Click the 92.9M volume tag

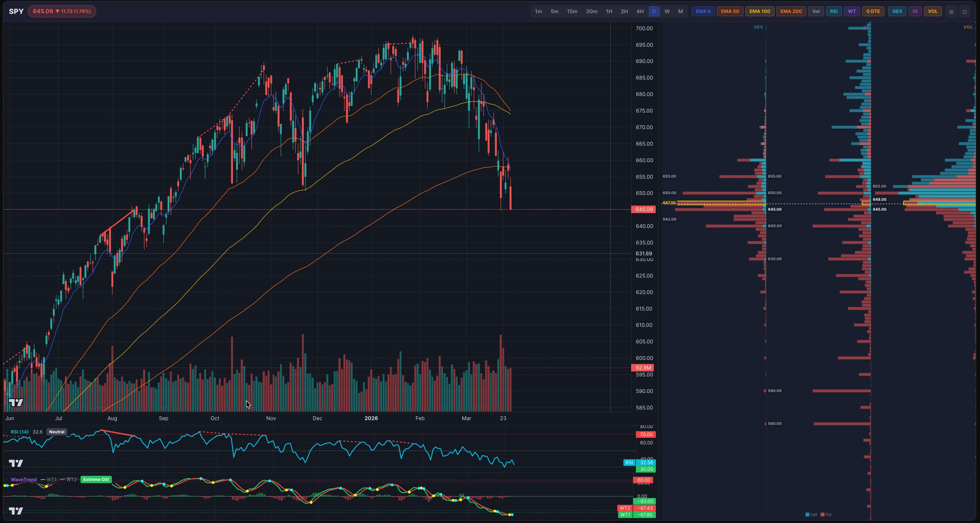coord(643,368)
